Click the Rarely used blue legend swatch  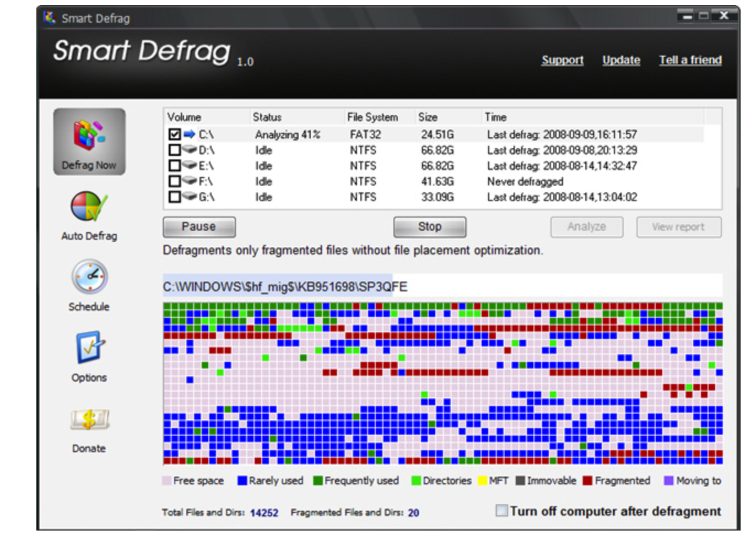coord(242,480)
